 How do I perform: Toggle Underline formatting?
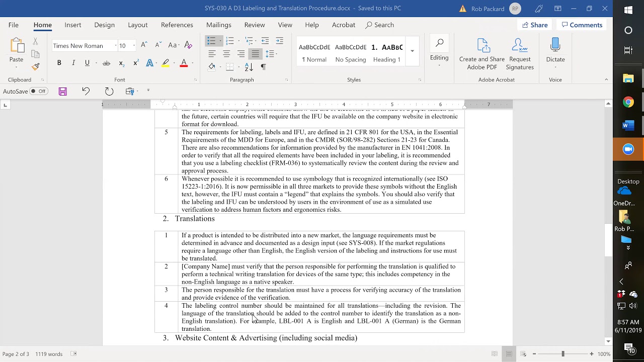(x=87, y=63)
